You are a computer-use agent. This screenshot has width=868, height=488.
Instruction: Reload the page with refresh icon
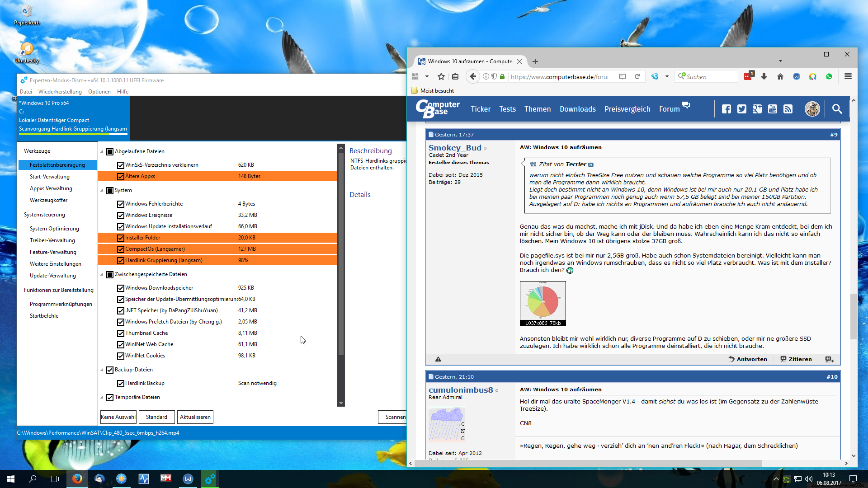pos(637,77)
